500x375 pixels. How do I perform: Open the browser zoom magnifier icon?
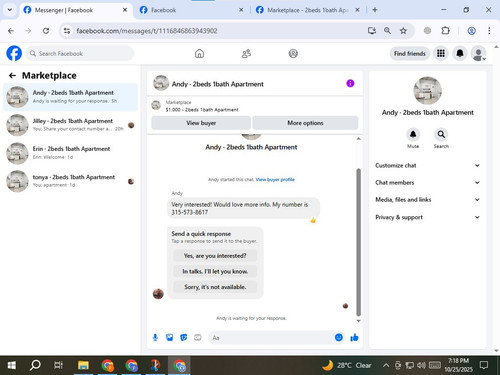387,31
